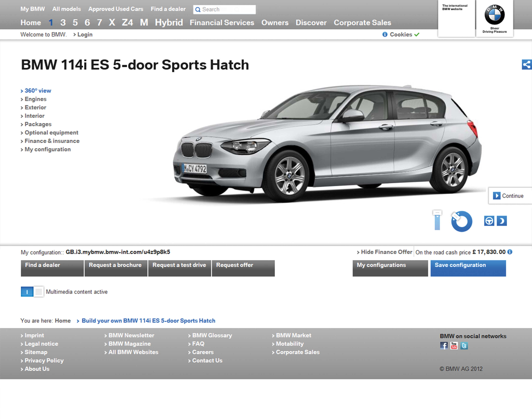Click the Cookies info icon
532x419 pixels.
[x=385, y=35]
